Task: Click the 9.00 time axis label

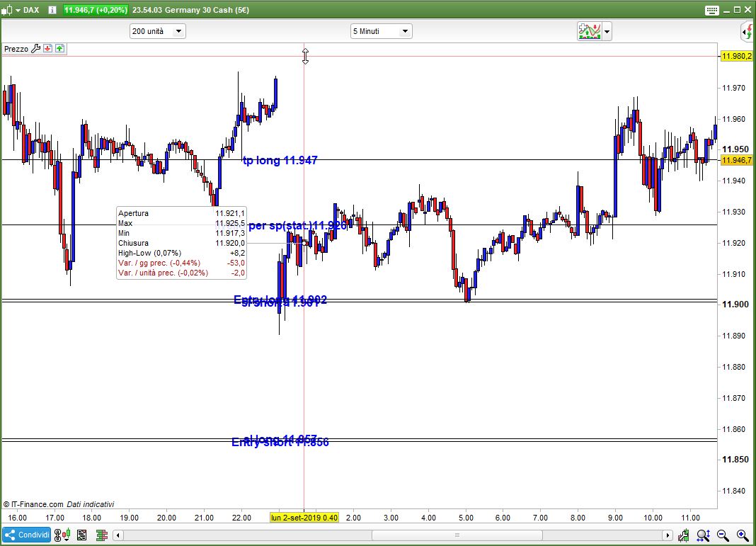Action: 615,518
